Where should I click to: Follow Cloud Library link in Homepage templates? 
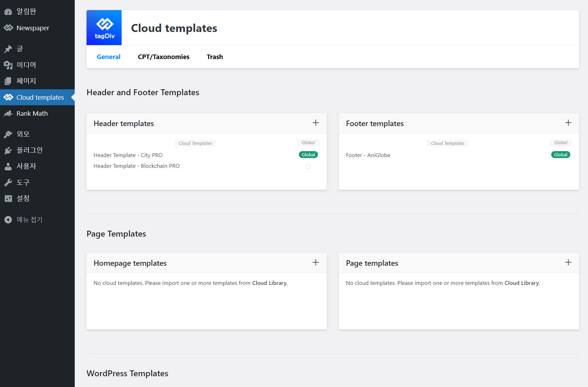pos(269,283)
